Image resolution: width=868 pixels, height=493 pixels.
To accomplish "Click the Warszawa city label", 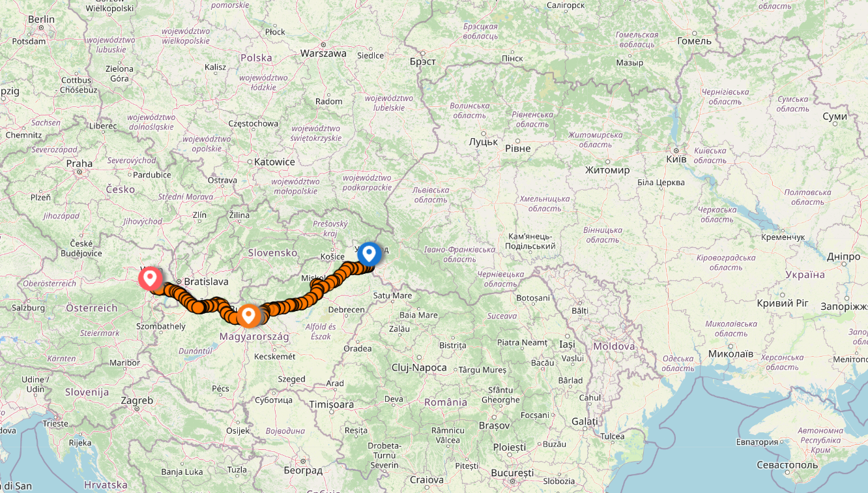I will [x=323, y=53].
